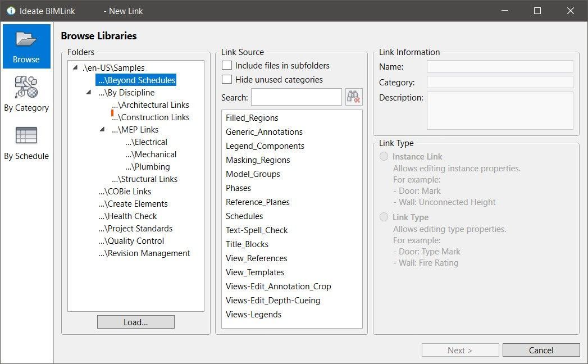The image size is (588, 364).
Task: Collapse the .\en-US\Samples root folder
Action: [x=75, y=67]
